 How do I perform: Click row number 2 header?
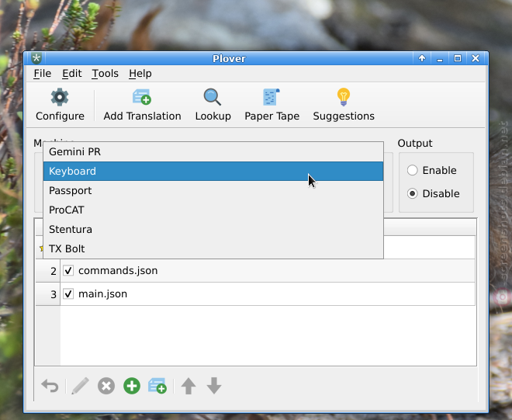point(47,271)
